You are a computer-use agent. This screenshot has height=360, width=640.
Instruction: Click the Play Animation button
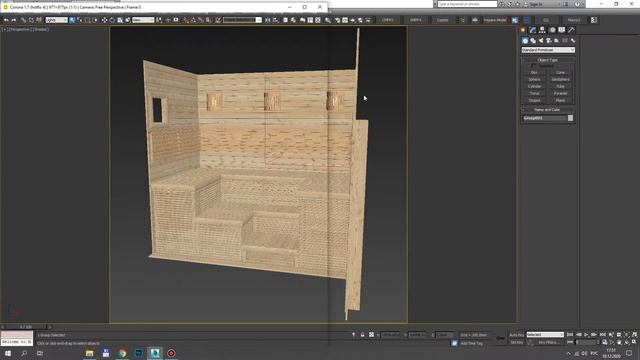tap(587, 335)
